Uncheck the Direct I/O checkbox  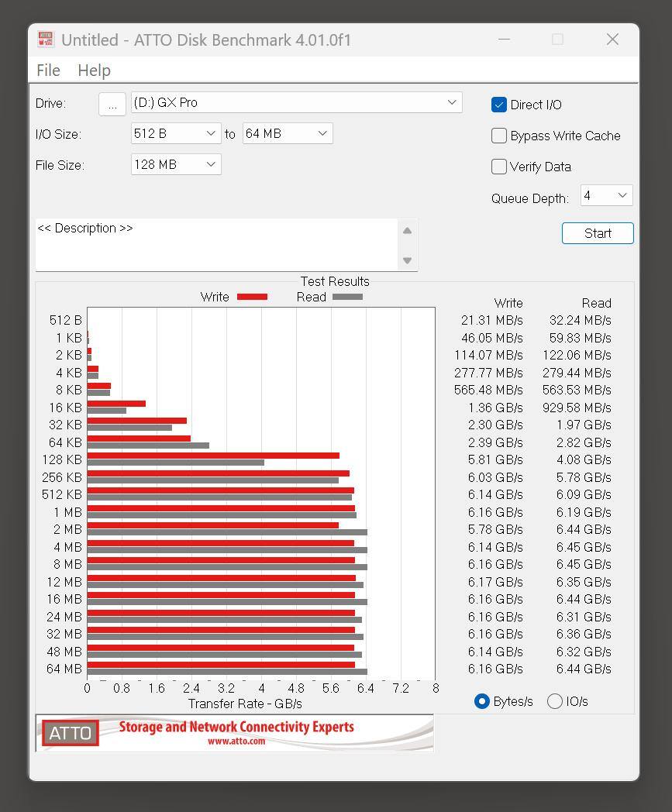pos(499,105)
